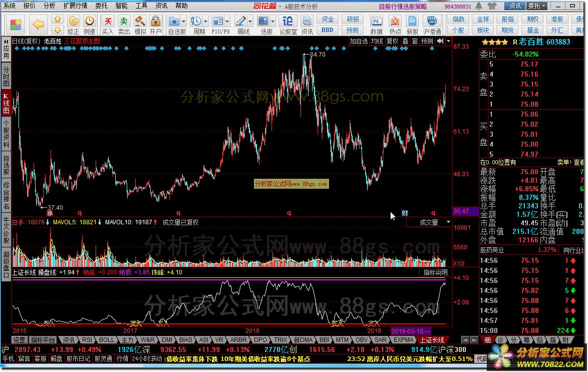
Task: Click the colorful home grid icon
Action: (x=16, y=25)
